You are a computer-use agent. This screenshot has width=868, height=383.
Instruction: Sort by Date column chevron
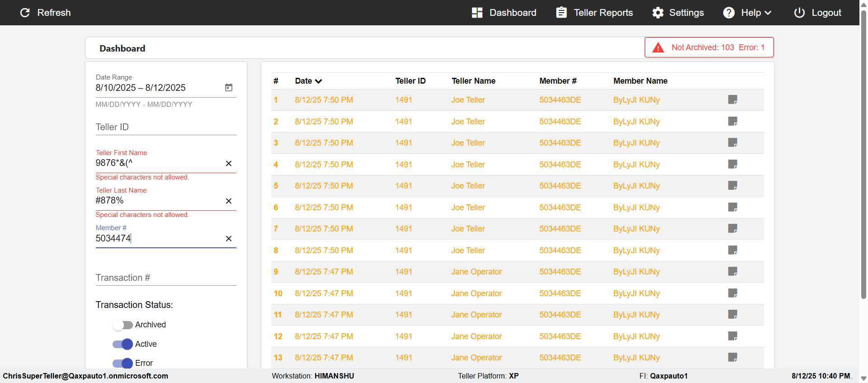coord(319,81)
